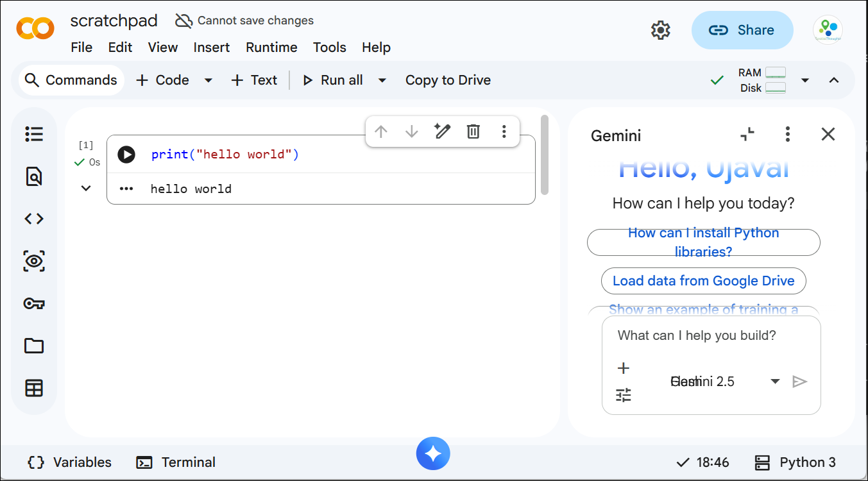Send the Gemini prompt
Viewport: 868px width, 481px height.
pyautogui.click(x=799, y=382)
